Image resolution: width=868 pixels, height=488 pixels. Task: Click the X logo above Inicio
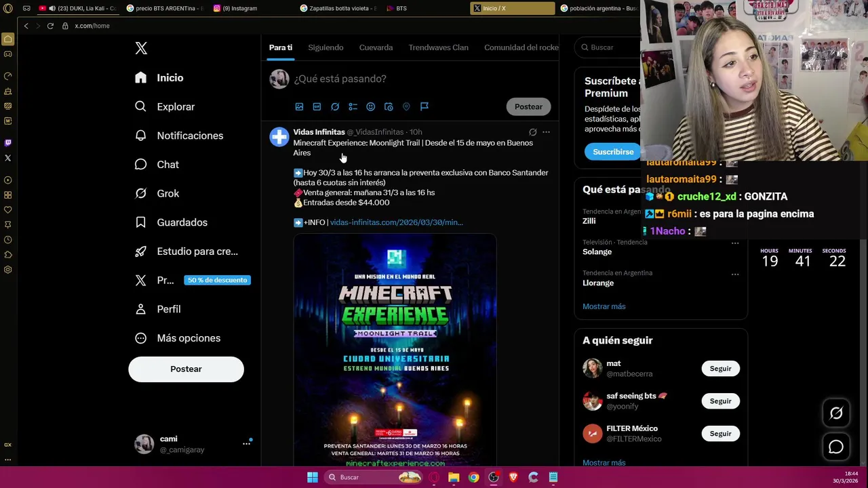pyautogui.click(x=141, y=48)
